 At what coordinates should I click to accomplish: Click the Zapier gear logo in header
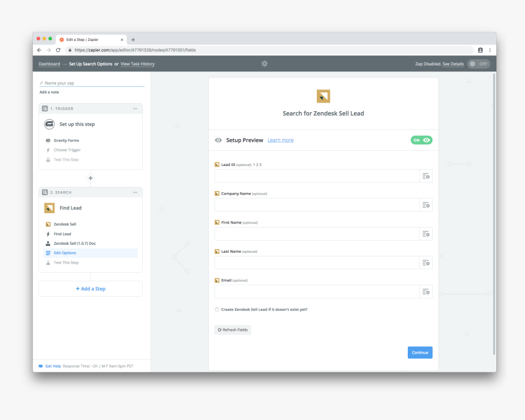[x=264, y=63]
